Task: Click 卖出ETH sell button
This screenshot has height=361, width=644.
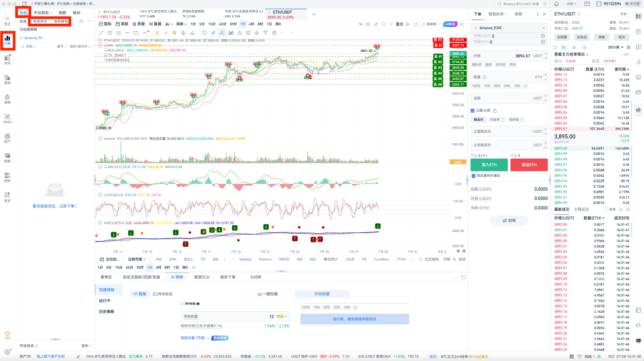Action: [529, 165]
